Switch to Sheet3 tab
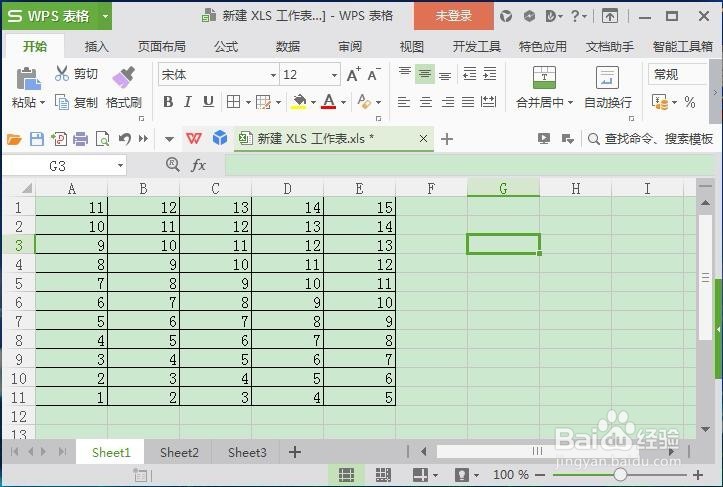Screen dimensions: 723x487 pyautogui.click(x=247, y=452)
